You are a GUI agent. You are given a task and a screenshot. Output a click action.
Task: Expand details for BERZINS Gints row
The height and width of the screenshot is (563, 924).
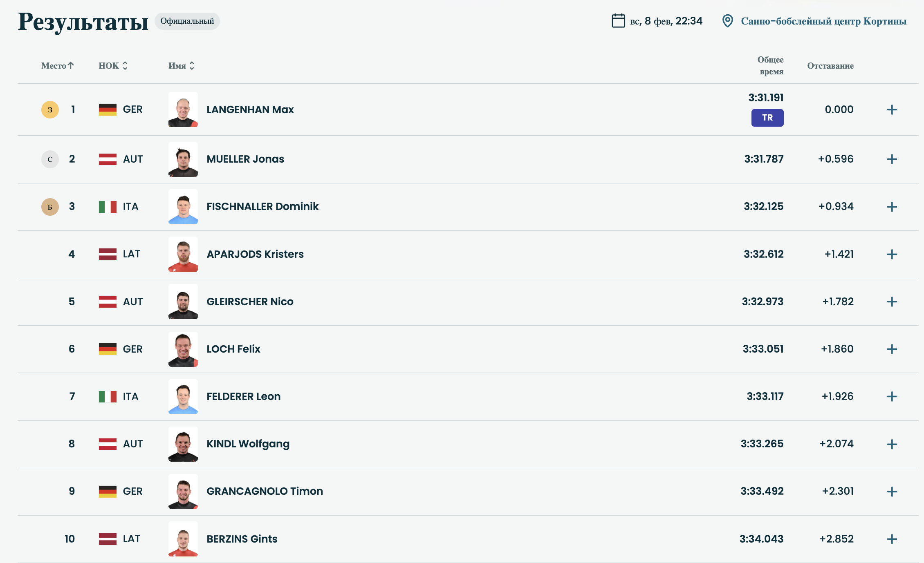tap(892, 539)
